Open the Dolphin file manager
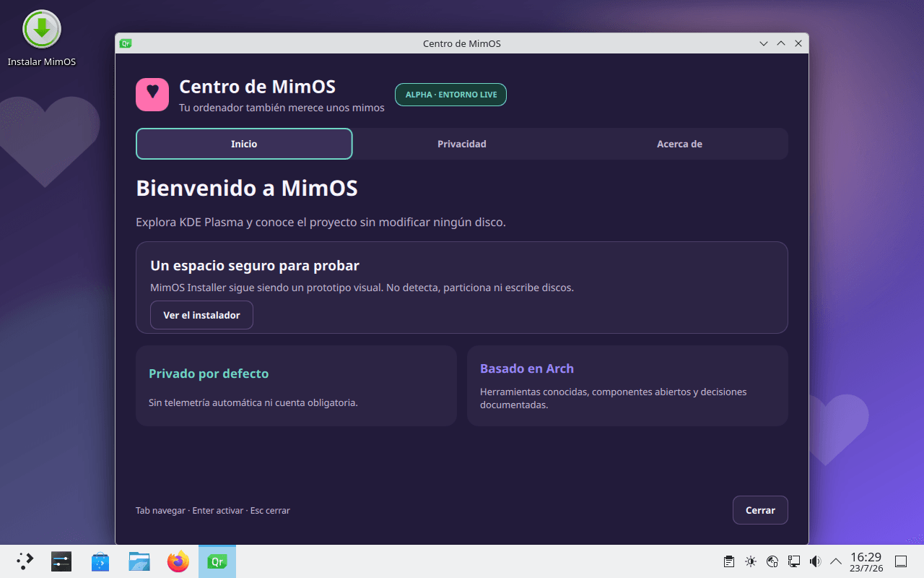The width and height of the screenshot is (924, 578). point(139,561)
